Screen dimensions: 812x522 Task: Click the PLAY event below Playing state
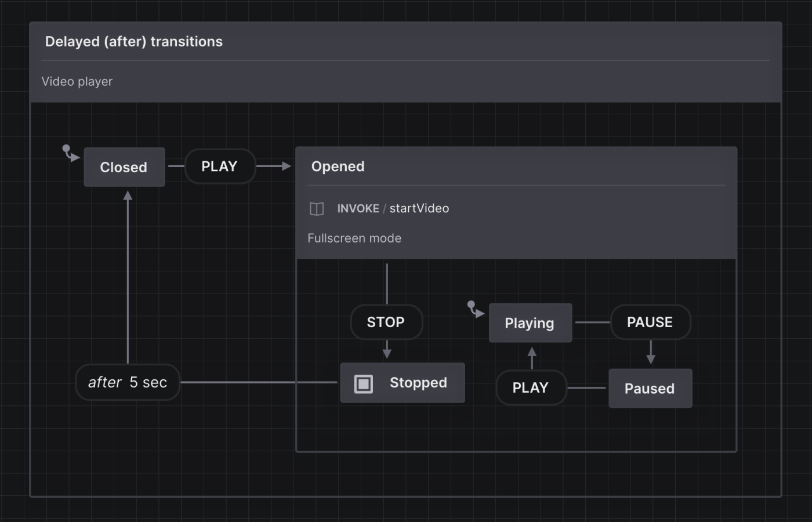[531, 387]
